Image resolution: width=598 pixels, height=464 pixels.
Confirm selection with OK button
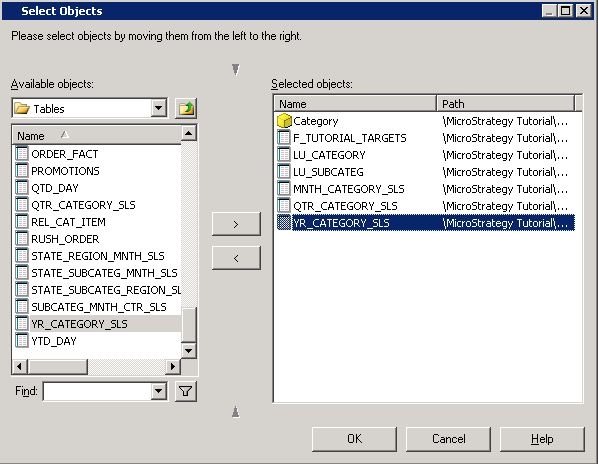click(x=354, y=439)
